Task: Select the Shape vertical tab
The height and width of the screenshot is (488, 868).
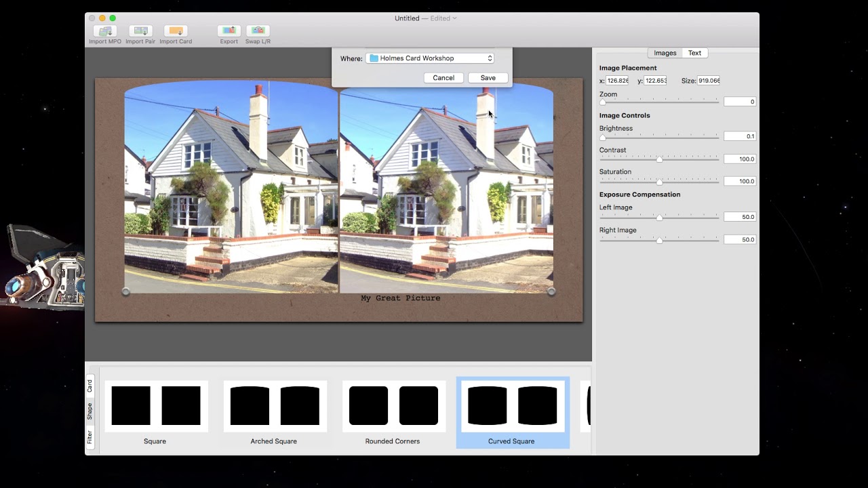Action: click(x=90, y=411)
